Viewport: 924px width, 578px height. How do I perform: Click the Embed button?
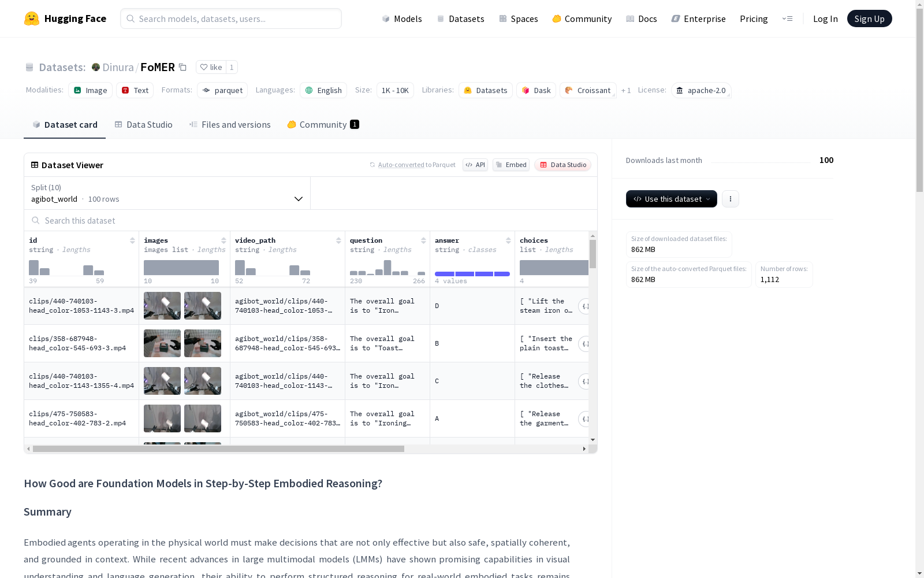click(x=511, y=165)
